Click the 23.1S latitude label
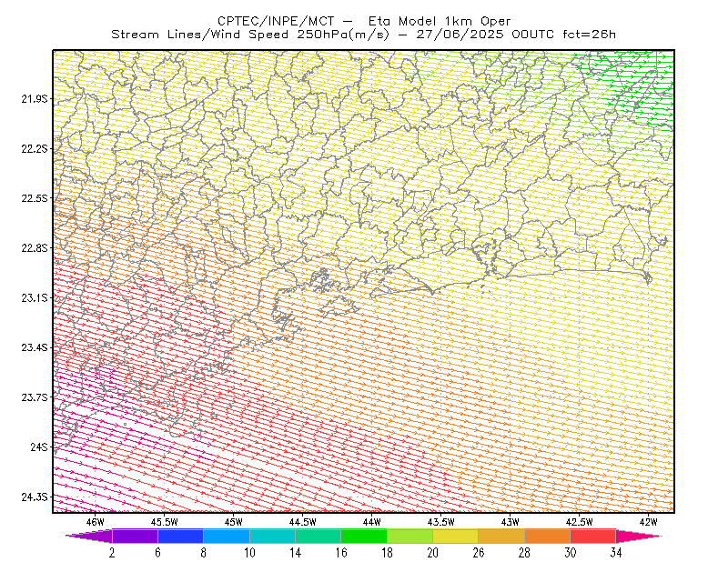The height and width of the screenshot is (562, 728). (34, 297)
